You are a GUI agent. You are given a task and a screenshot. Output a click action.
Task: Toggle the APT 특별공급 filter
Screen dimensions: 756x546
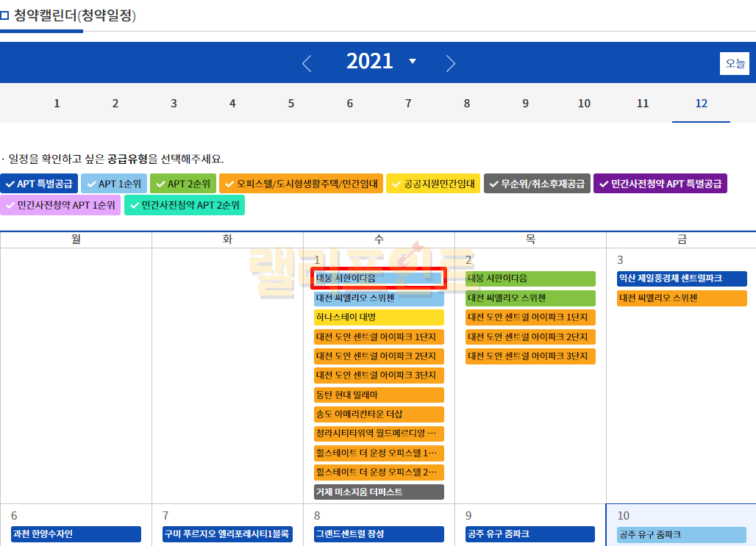39,184
